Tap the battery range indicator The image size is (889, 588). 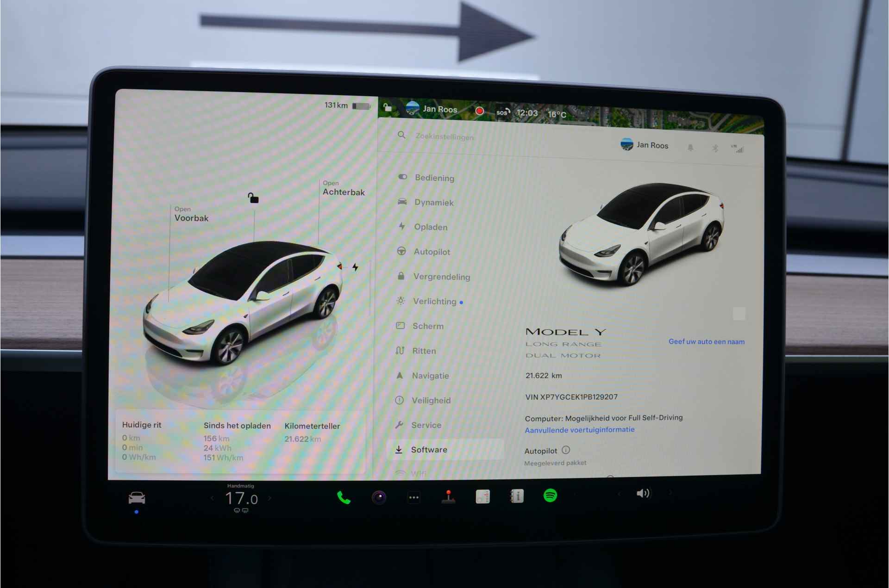click(x=348, y=105)
